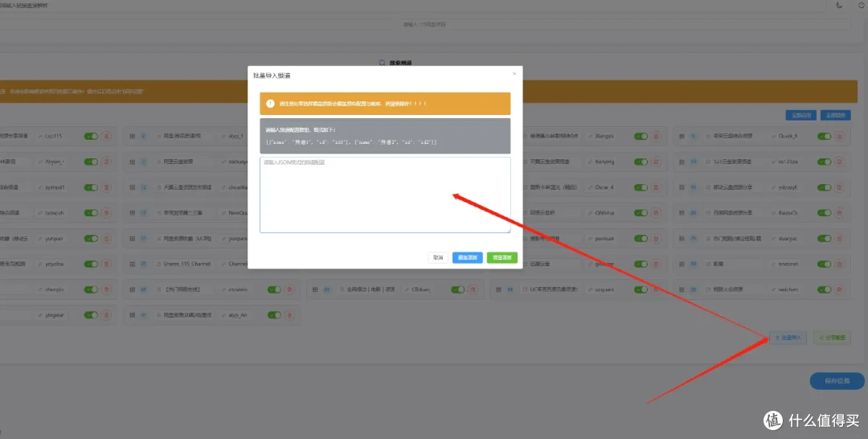Close the 批量导入频道 dialog with X
Viewport: 868px width, 439px height.
514,74
